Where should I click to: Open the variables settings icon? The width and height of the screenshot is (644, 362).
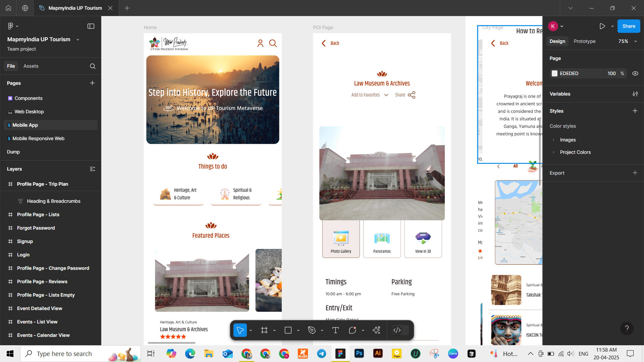635,94
